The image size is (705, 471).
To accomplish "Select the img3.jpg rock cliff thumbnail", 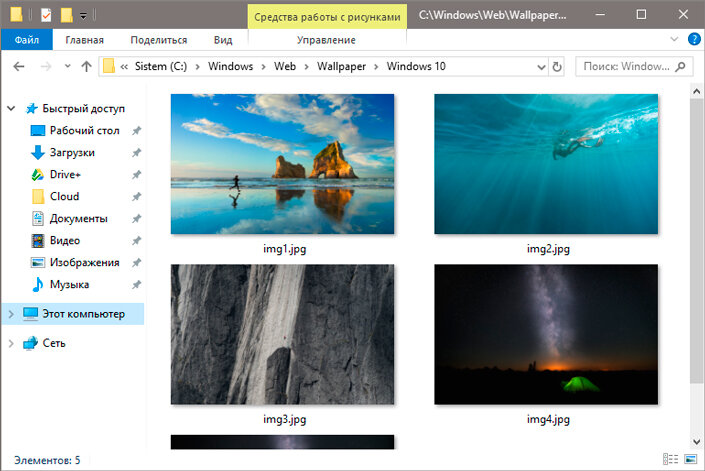I will coord(282,334).
